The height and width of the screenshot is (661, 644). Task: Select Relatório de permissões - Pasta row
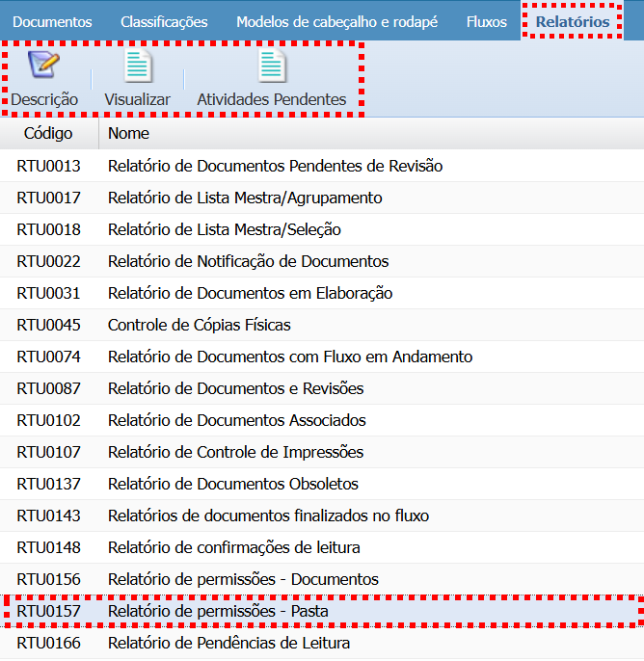tap(218, 611)
